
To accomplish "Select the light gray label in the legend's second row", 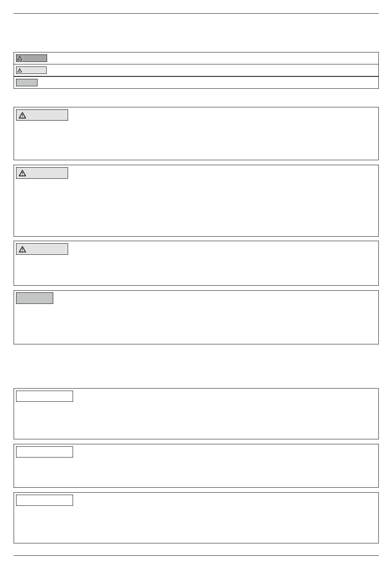I will (x=31, y=70).
